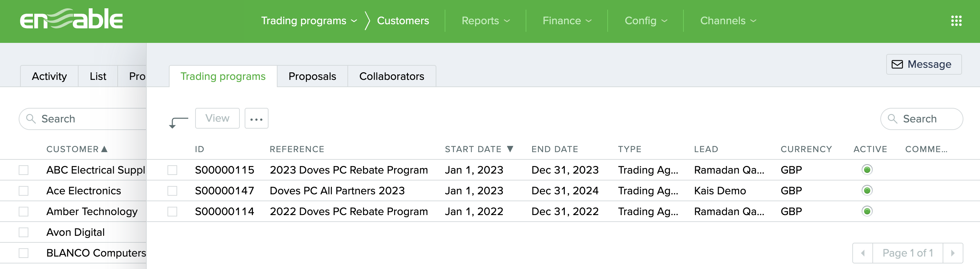Select row S00000114 checkbox

[172, 212]
